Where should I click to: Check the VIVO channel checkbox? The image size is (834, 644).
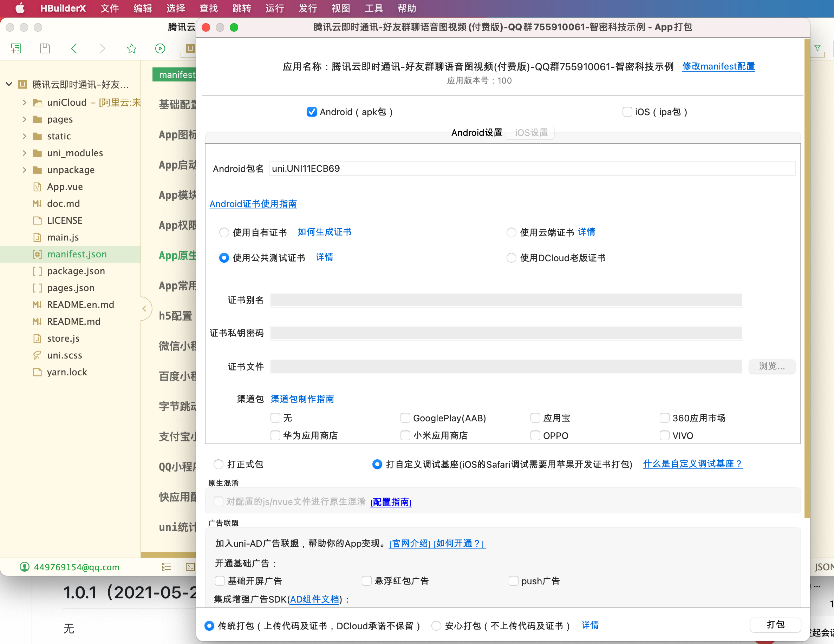[x=664, y=435]
